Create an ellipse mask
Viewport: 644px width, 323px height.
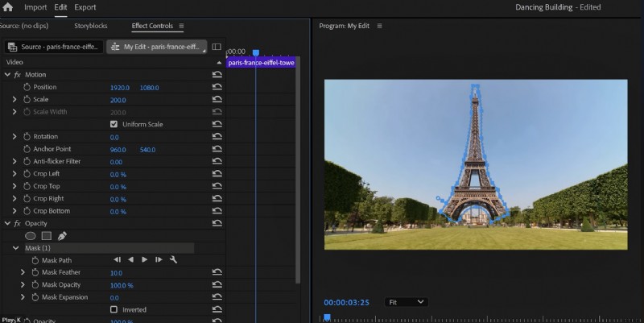[x=31, y=236]
